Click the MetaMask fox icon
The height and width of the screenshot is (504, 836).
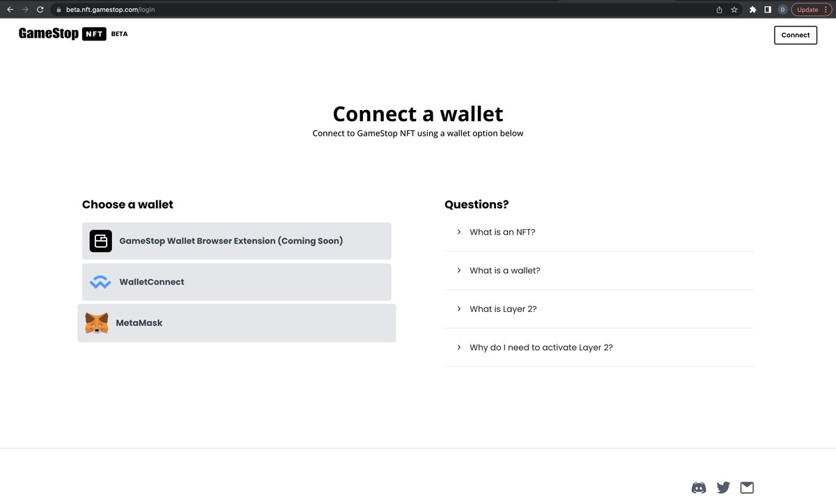(x=97, y=323)
